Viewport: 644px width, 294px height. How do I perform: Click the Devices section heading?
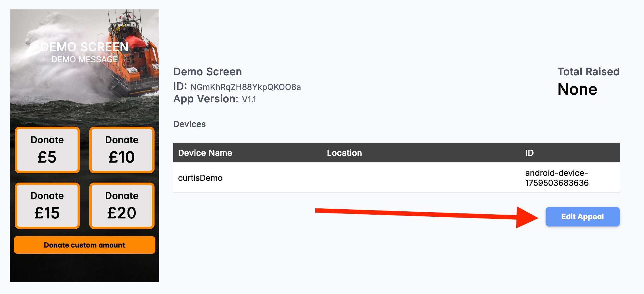point(189,124)
